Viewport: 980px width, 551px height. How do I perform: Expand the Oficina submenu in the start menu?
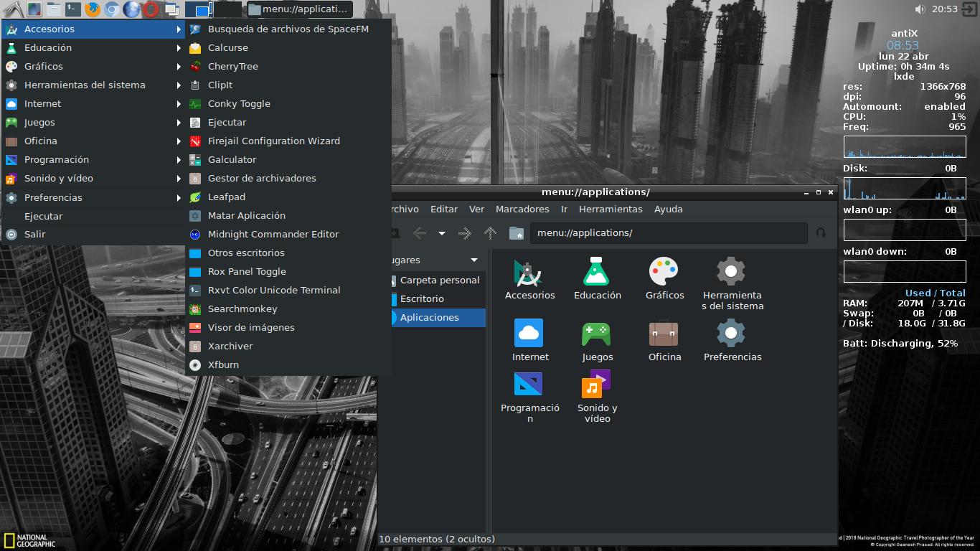coord(93,141)
